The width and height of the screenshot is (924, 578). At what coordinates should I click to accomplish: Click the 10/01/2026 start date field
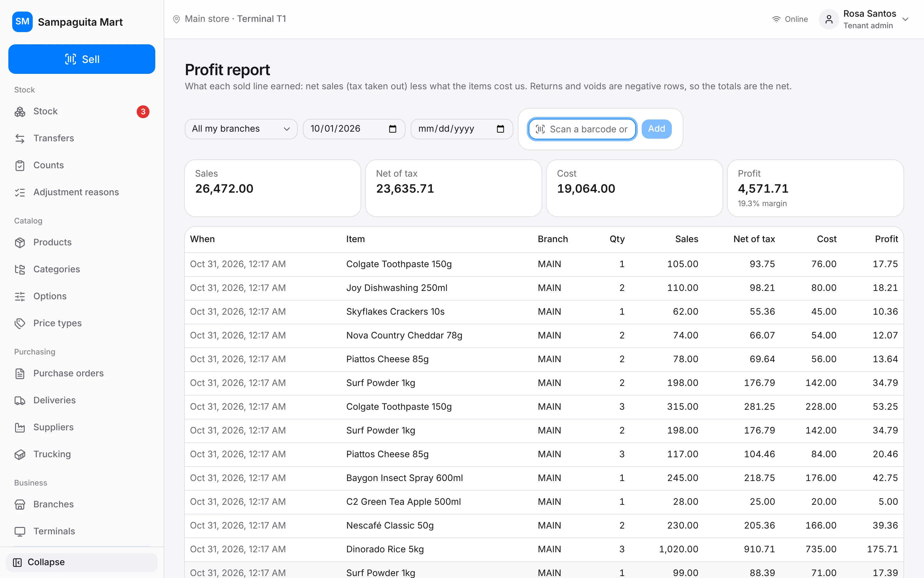pyautogui.click(x=354, y=129)
